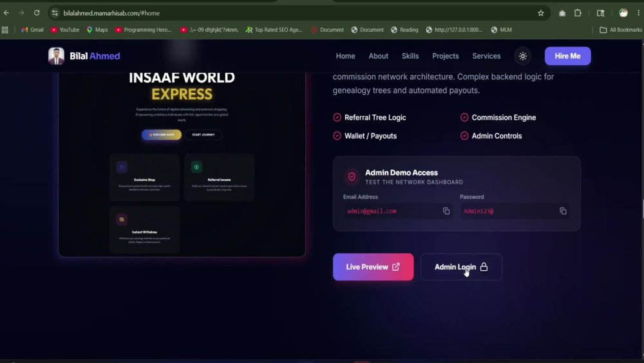This screenshot has height=363, width=644.
Task: Click the admin@gmail.com email field
Action: point(397,211)
